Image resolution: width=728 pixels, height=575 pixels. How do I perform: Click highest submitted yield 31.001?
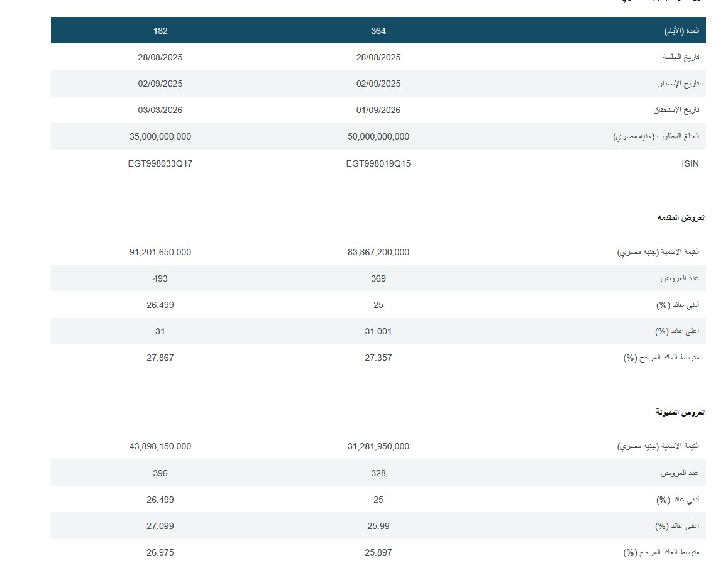(378, 331)
